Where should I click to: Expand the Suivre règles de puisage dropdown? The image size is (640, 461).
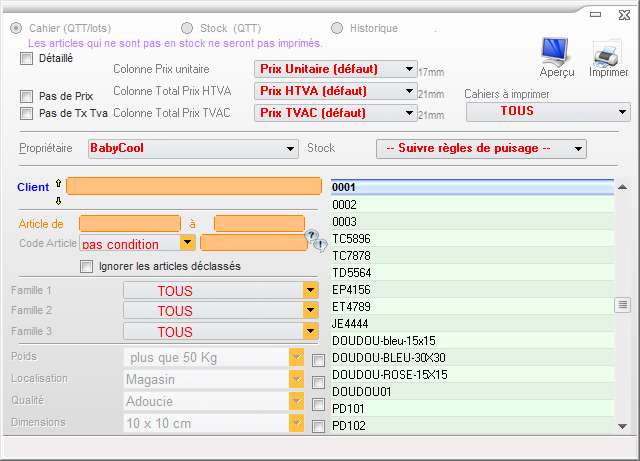(578, 149)
